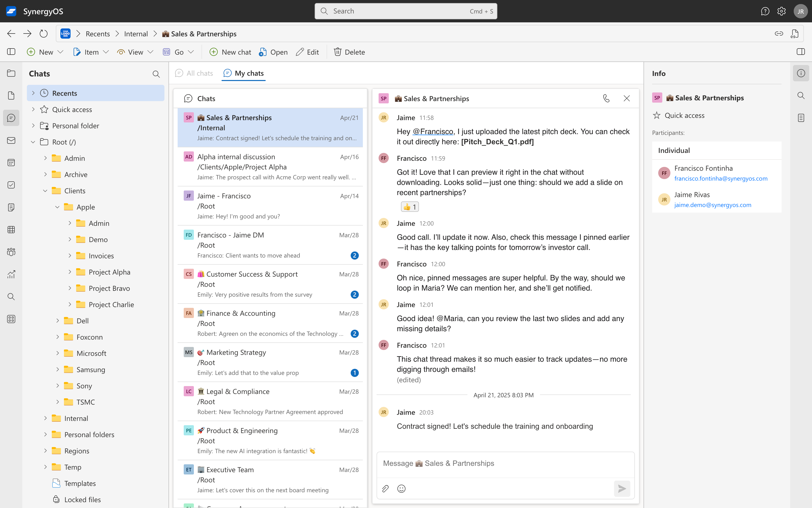Toggle Quick access star in Info panel

coord(657,115)
